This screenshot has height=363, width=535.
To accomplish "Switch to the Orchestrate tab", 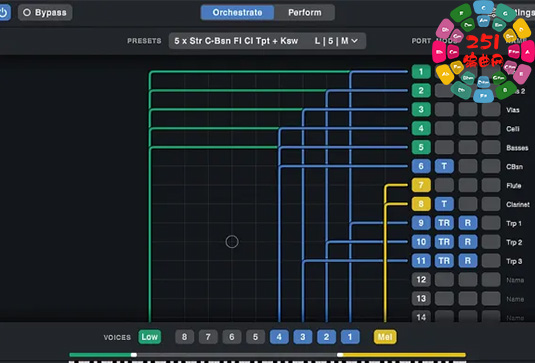I will [237, 13].
